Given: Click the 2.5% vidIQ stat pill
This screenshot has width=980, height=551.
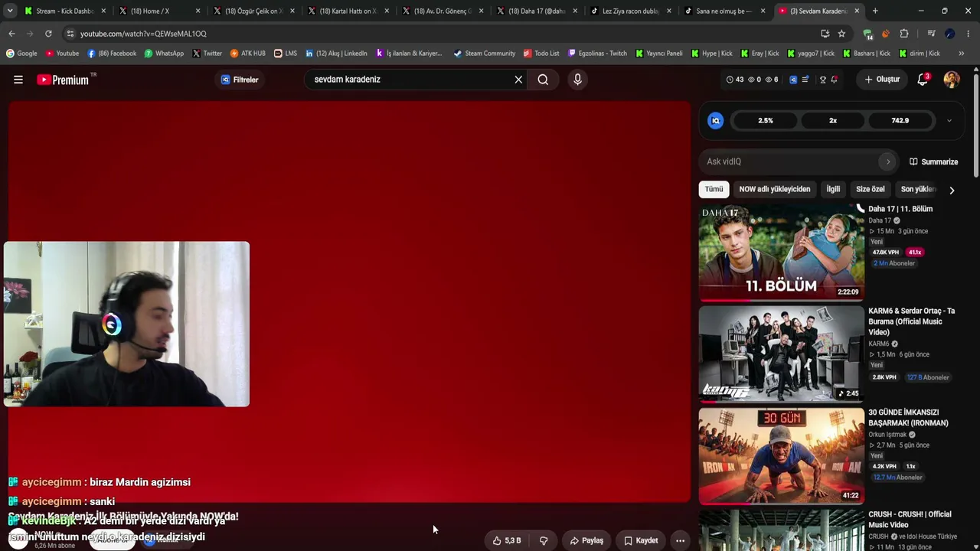Looking at the screenshot, I should 766,121.
